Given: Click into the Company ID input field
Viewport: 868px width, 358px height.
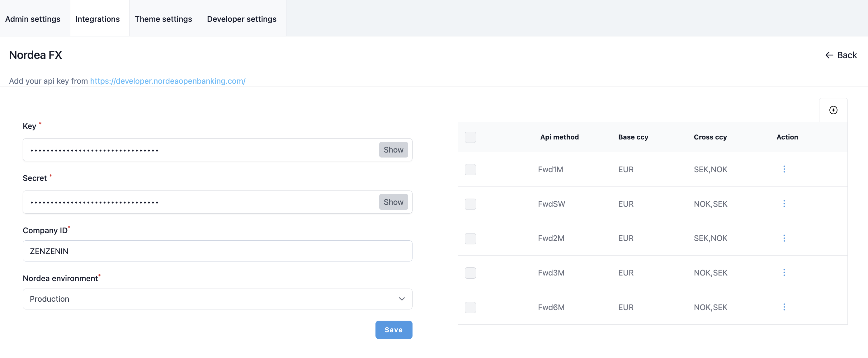Looking at the screenshot, I should click(x=217, y=251).
